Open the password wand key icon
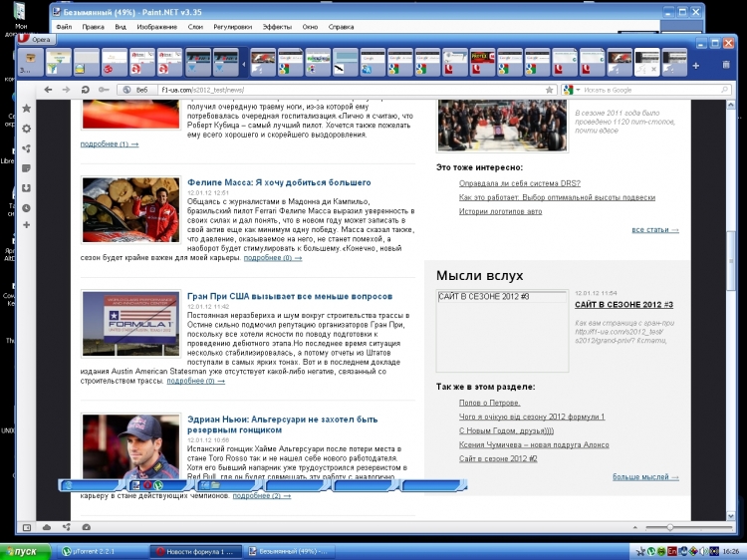This screenshot has height=560, width=747. pos(104,90)
